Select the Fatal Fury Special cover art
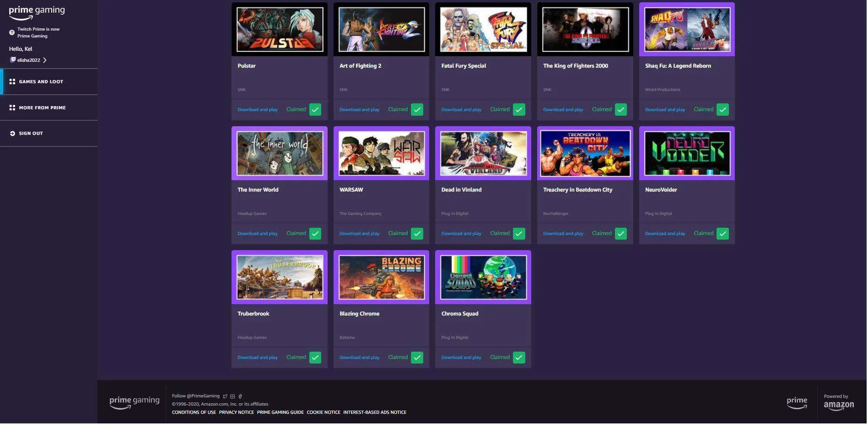This screenshot has width=868, height=428. 483,29
